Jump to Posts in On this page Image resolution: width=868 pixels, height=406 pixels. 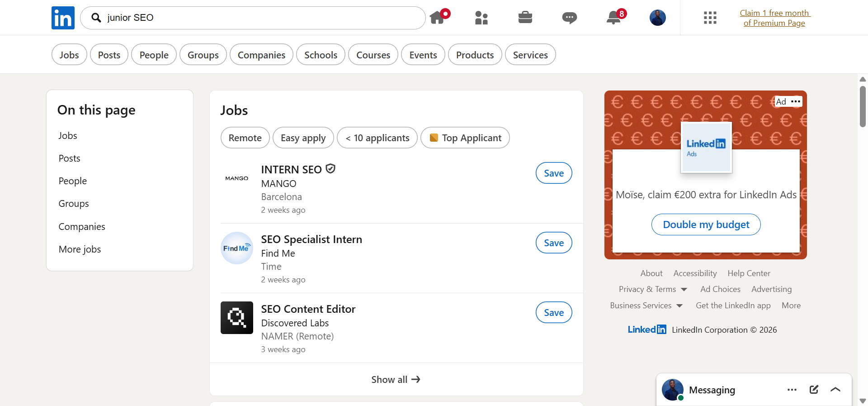tap(69, 158)
